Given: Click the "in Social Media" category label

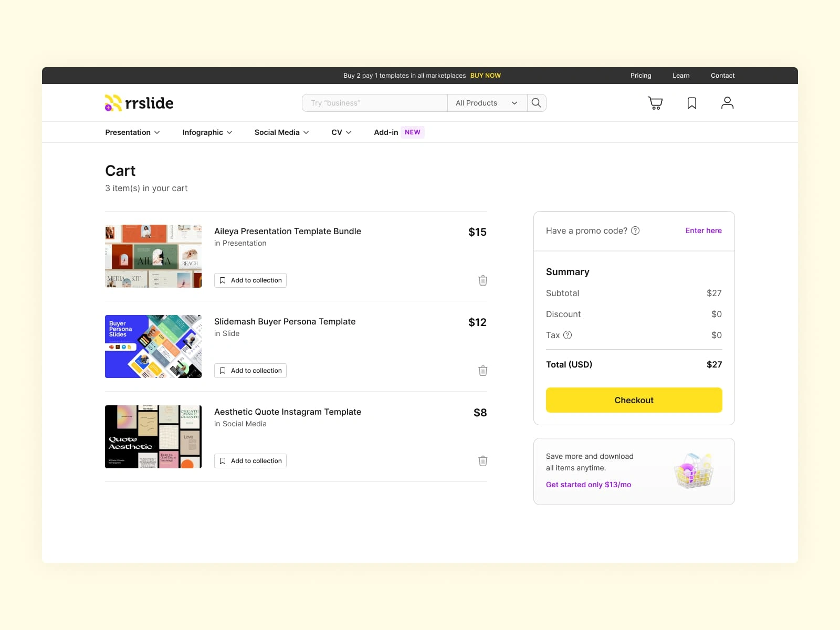Looking at the screenshot, I should pos(240,424).
